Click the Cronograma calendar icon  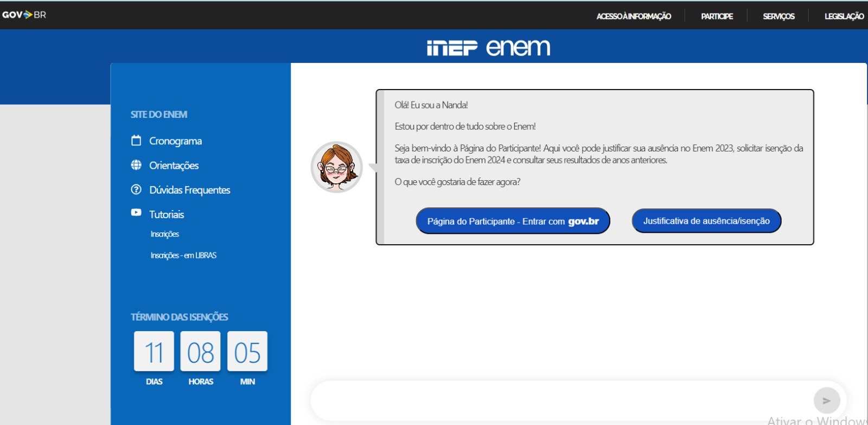coord(136,141)
